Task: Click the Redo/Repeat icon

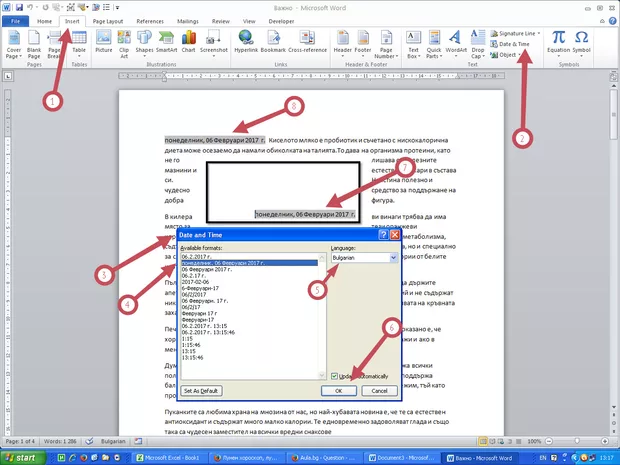Action: [45, 8]
